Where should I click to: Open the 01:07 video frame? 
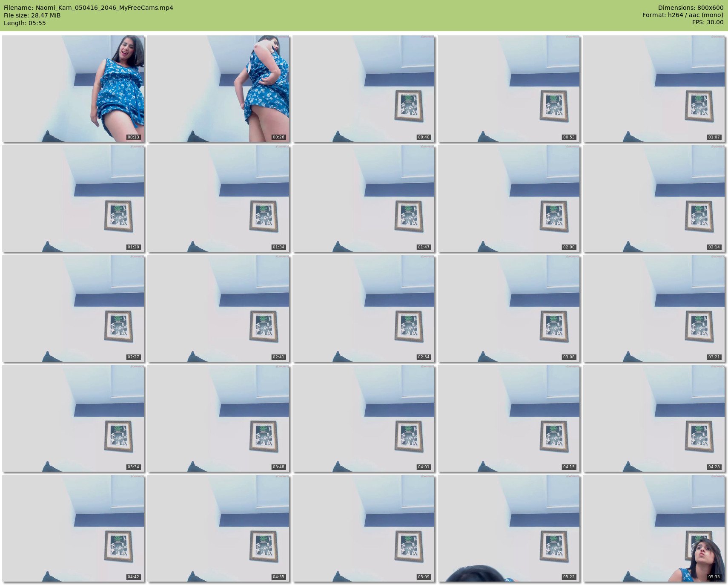coord(654,89)
